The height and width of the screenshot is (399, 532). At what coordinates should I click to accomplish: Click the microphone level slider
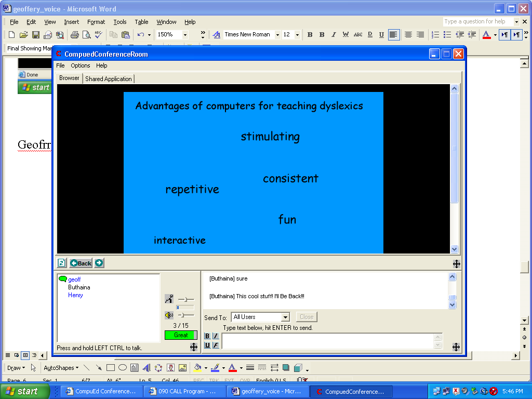click(x=186, y=300)
